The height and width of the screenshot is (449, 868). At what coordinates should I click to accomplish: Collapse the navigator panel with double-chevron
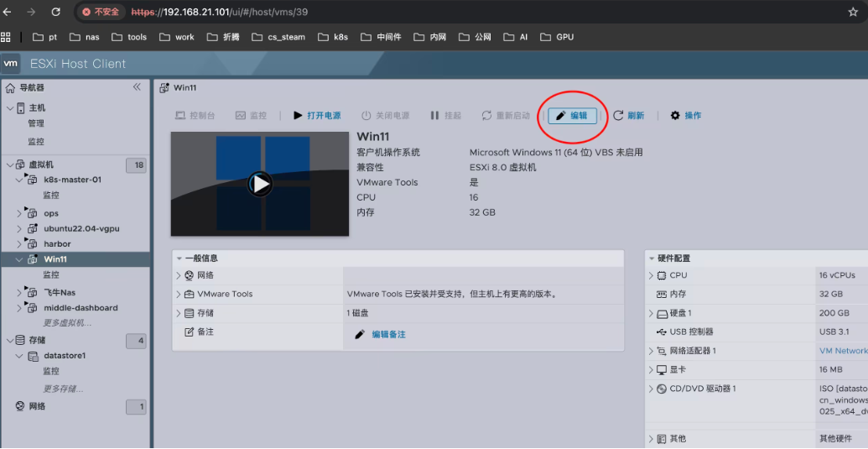[137, 87]
